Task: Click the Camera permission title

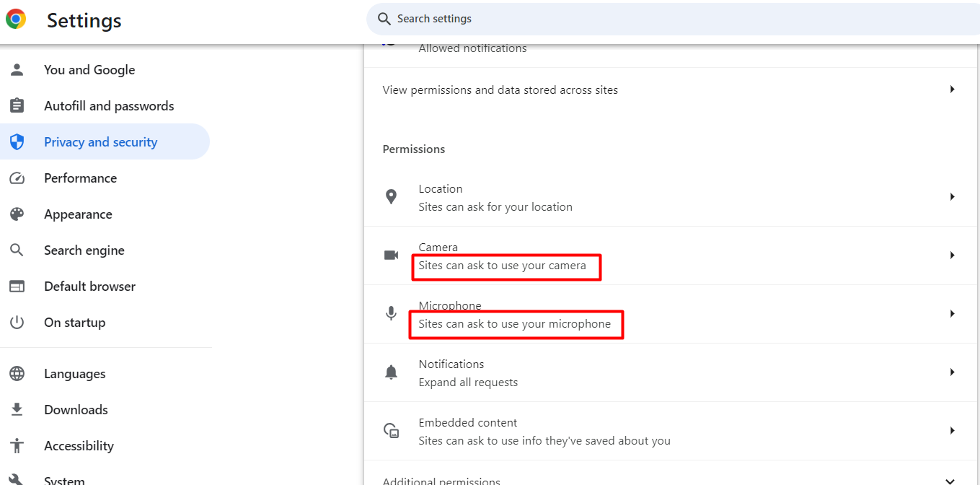Action: point(438,248)
